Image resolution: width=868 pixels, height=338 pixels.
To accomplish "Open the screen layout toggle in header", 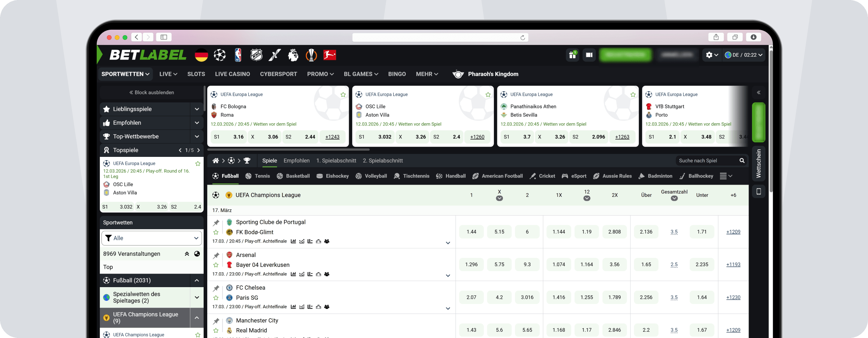I will (x=589, y=55).
